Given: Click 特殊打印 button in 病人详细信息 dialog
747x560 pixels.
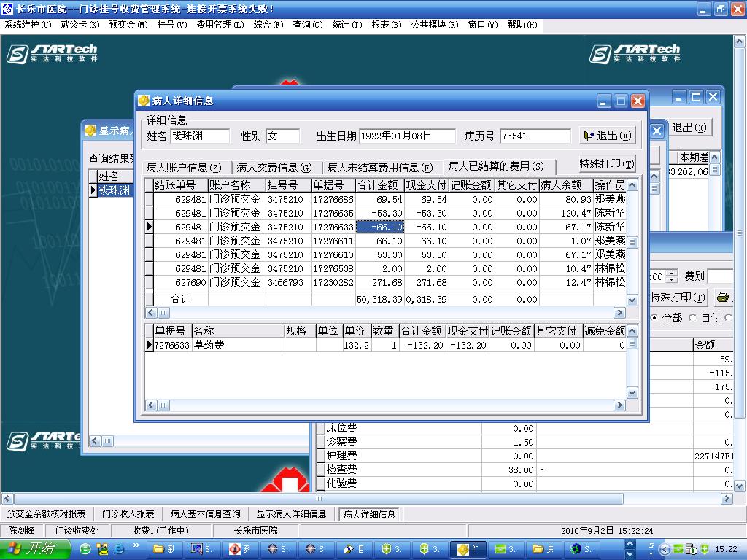Looking at the screenshot, I should [x=606, y=164].
